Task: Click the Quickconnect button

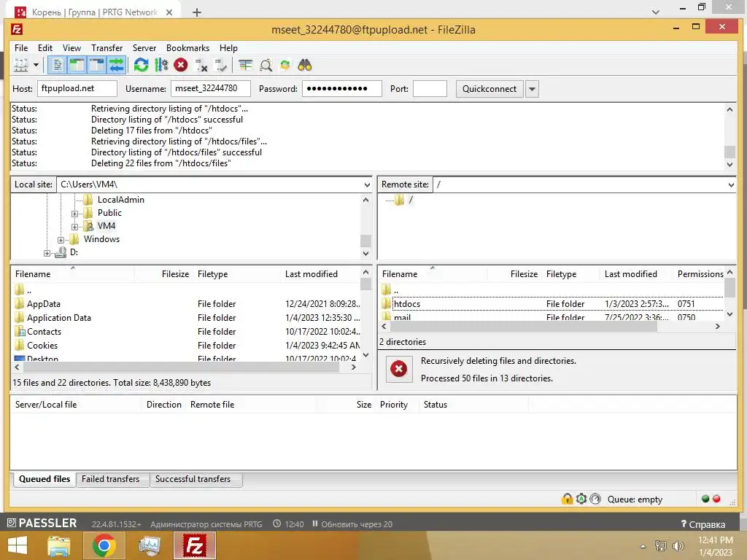Action: (489, 89)
